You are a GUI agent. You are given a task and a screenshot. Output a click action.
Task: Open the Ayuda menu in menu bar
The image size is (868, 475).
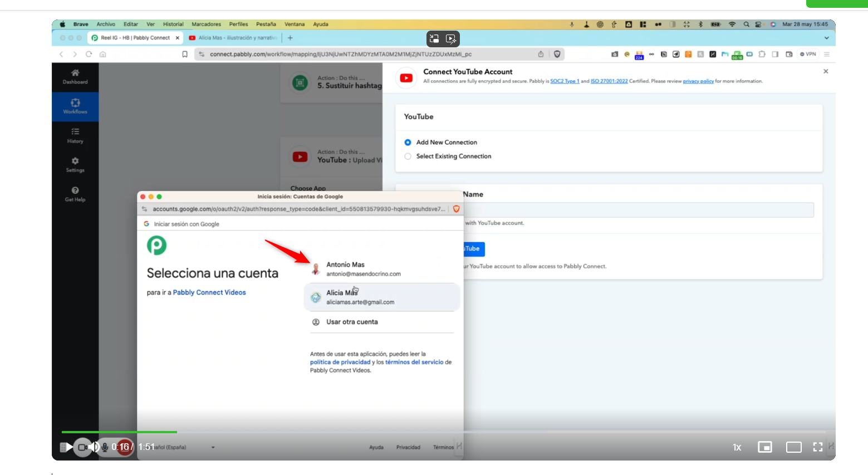click(x=321, y=25)
